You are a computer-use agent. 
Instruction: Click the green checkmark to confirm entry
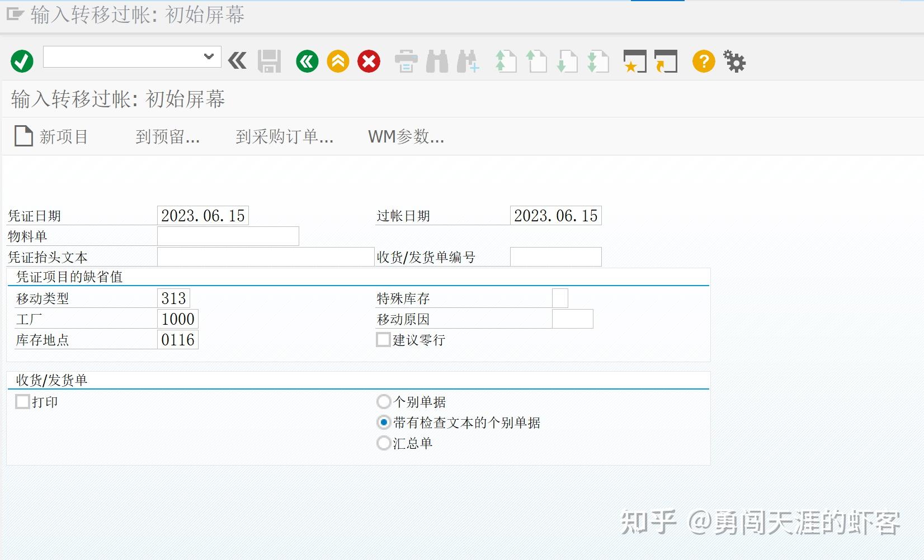[x=21, y=61]
